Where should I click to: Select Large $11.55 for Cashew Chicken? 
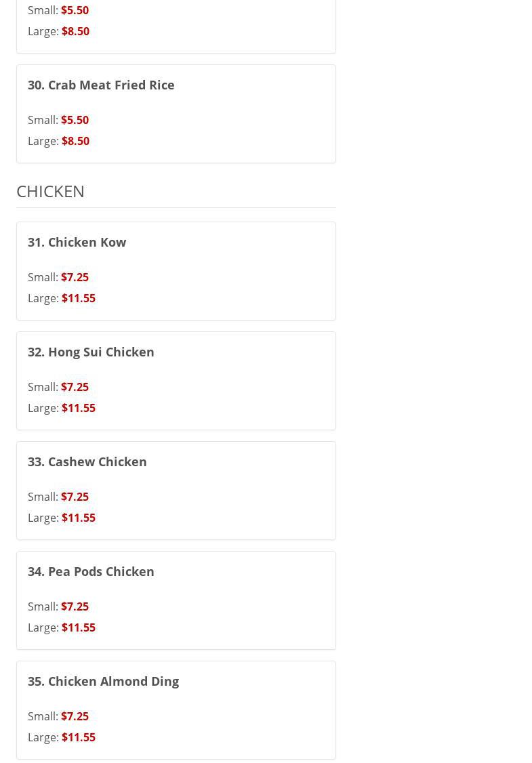point(62,518)
